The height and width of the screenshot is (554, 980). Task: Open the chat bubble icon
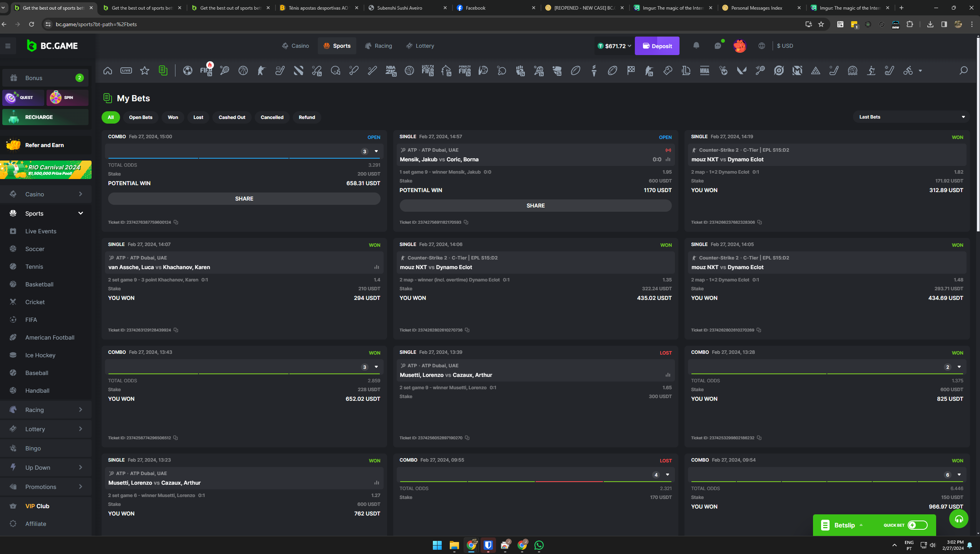click(x=718, y=46)
